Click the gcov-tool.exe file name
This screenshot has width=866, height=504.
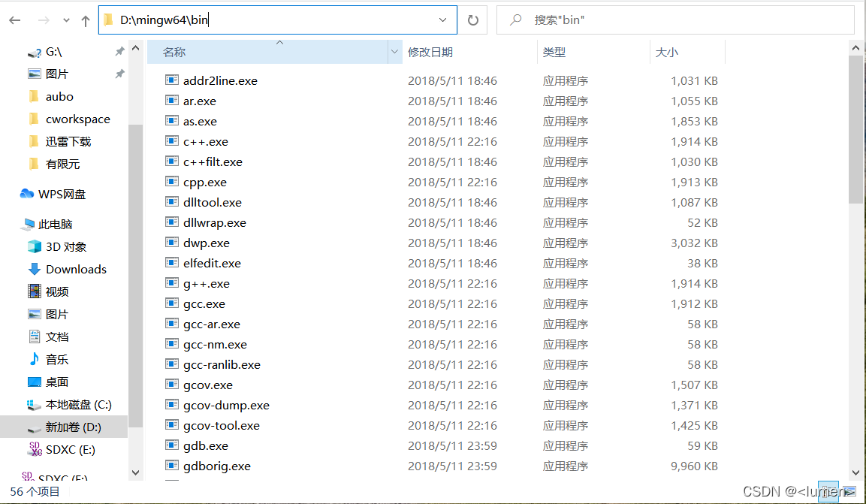point(222,426)
